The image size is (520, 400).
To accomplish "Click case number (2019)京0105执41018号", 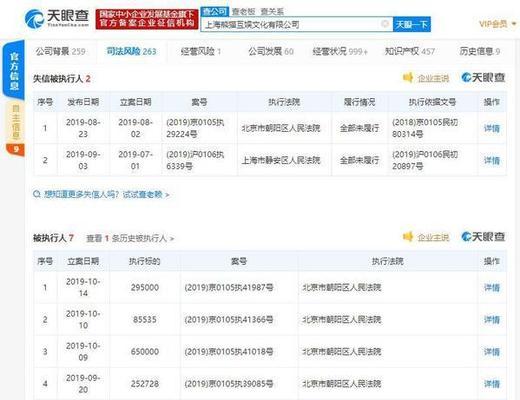I will [x=229, y=351].
